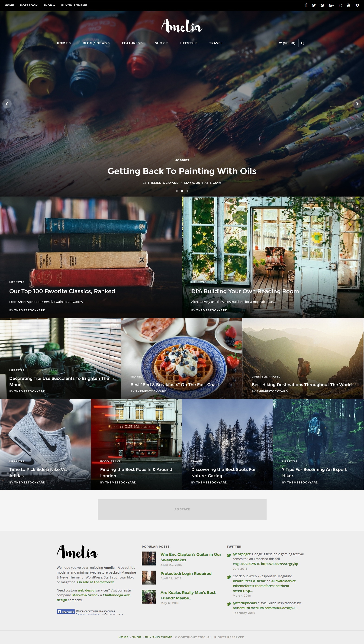Click the back-to-top arrow button
Viewport: 364px width, 644px height.
[357, 208]
